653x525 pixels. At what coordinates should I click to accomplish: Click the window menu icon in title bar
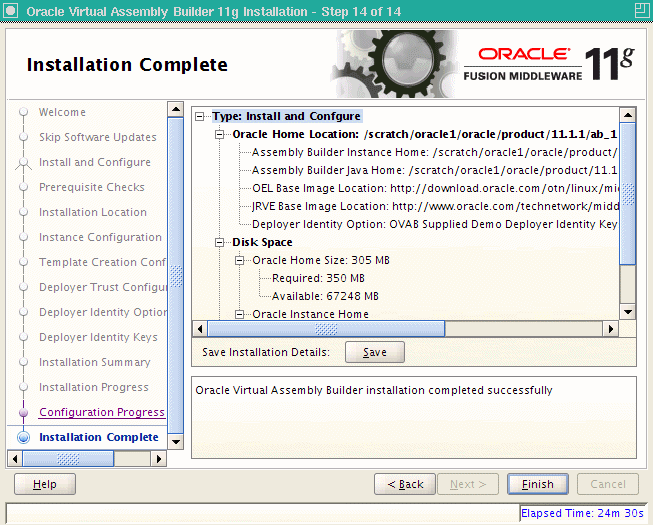[10, 11]
